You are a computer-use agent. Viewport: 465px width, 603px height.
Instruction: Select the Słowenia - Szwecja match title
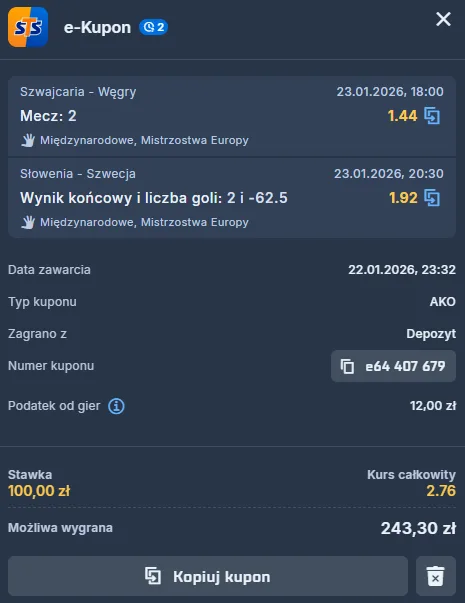(78, 174)
